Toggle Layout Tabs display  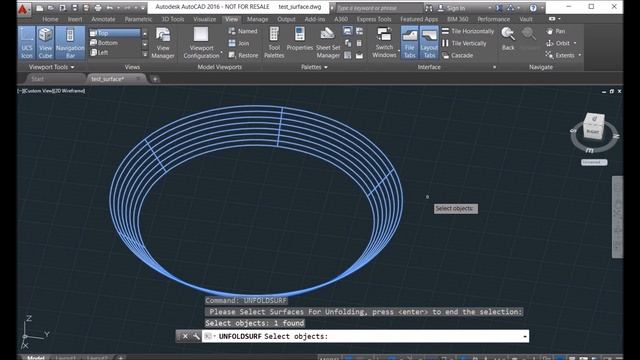[x=429, y=43]
